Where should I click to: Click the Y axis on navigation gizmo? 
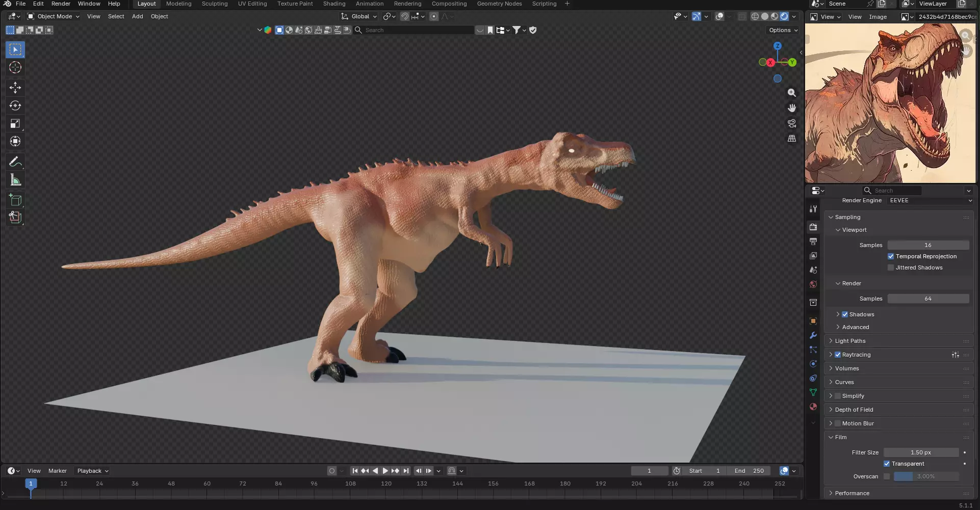pyautogui.click(x=792, y=62)
